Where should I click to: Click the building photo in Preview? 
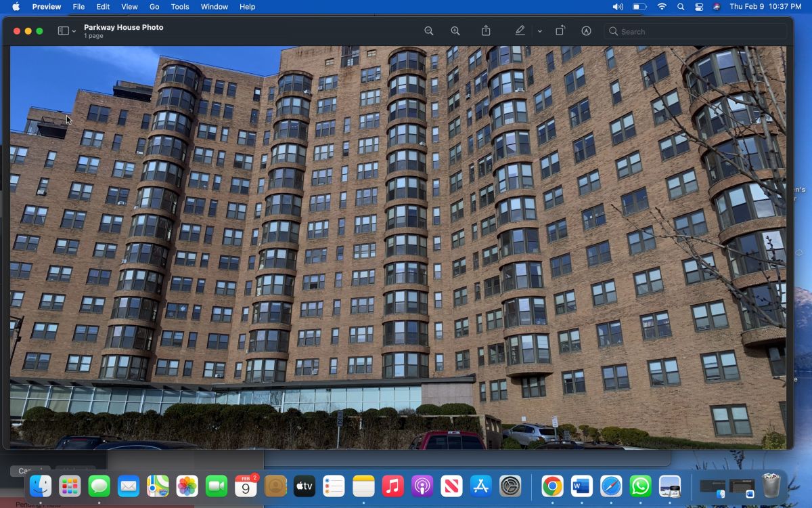click(398, 247)
